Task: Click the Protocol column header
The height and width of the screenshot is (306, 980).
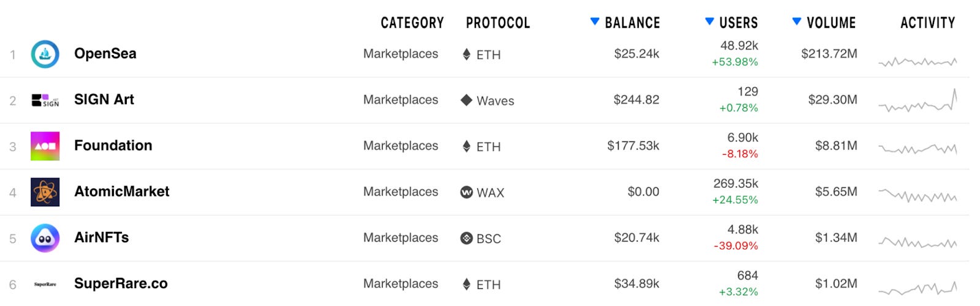Action: click(498, 23)
